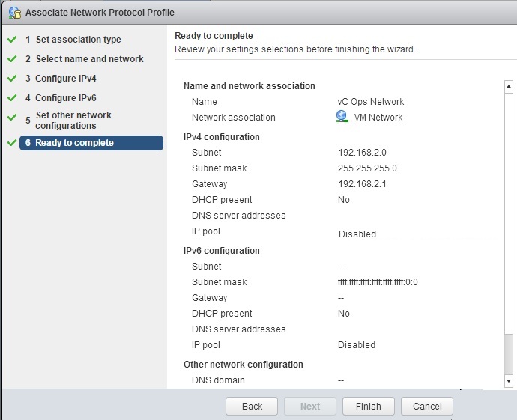Screen dimensions: 517x420
Task: Go to step 1 Set association type
Action: pos(73,40)
